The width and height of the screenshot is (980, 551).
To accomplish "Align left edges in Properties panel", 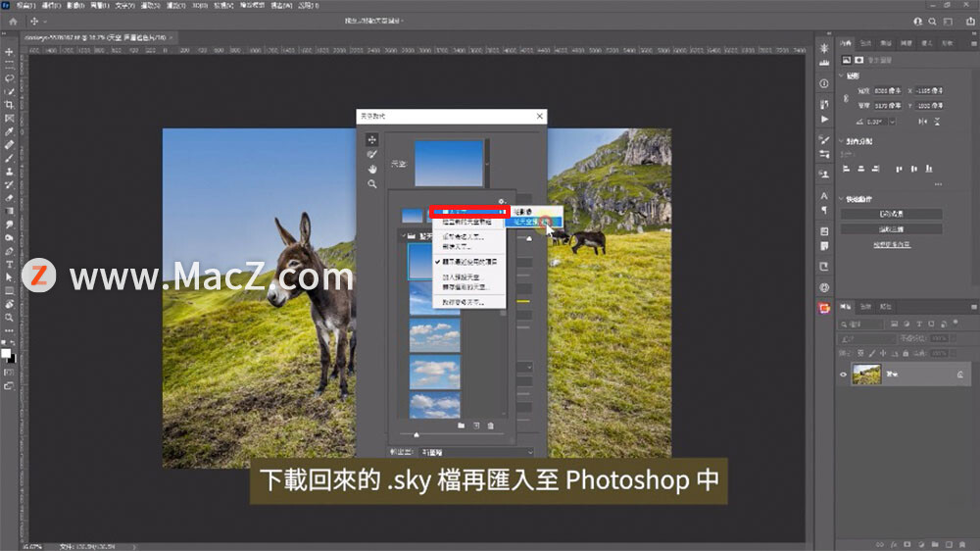I will (847, 169).
